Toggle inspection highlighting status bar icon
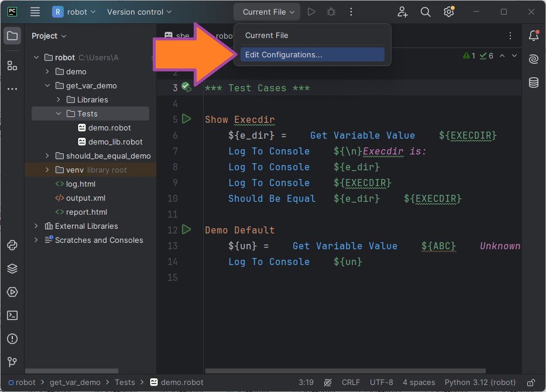Image resolution: width=546 pixels, height=392 pixels. tap(328, 383)
